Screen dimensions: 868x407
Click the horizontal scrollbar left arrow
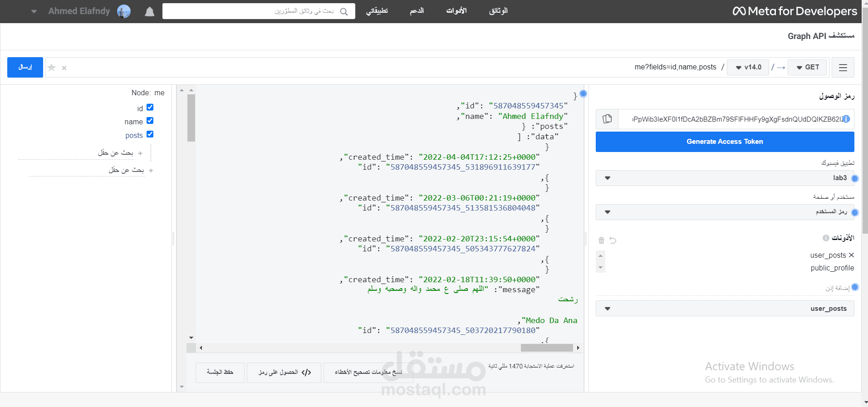click(201, 348)
